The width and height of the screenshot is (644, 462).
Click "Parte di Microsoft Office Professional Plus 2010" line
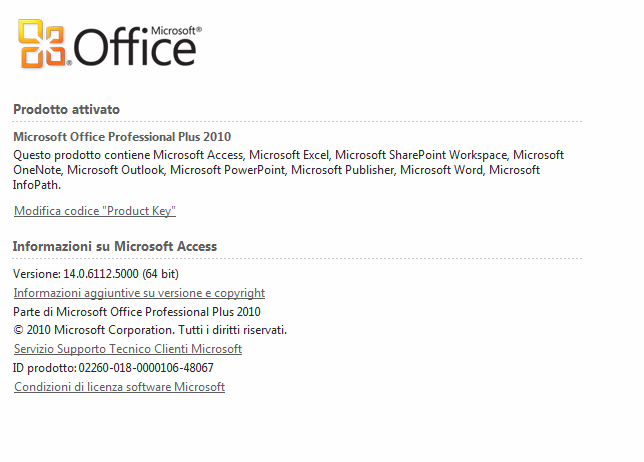tap(137, 312)
